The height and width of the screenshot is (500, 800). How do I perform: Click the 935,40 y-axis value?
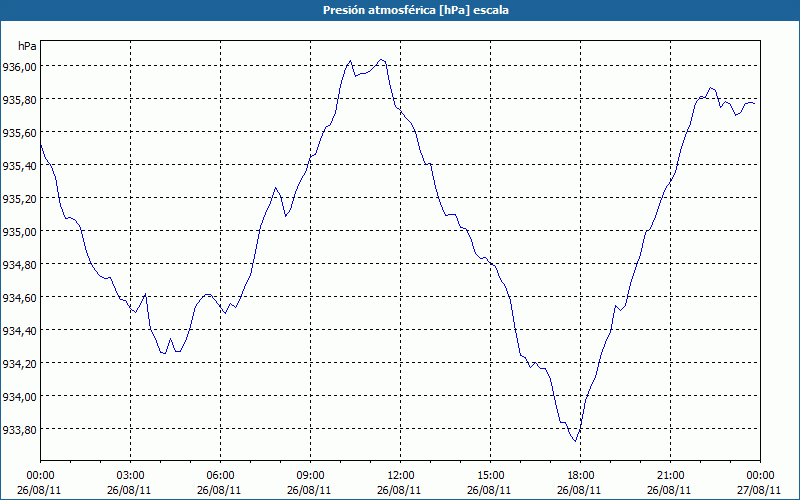coord(19,166)
